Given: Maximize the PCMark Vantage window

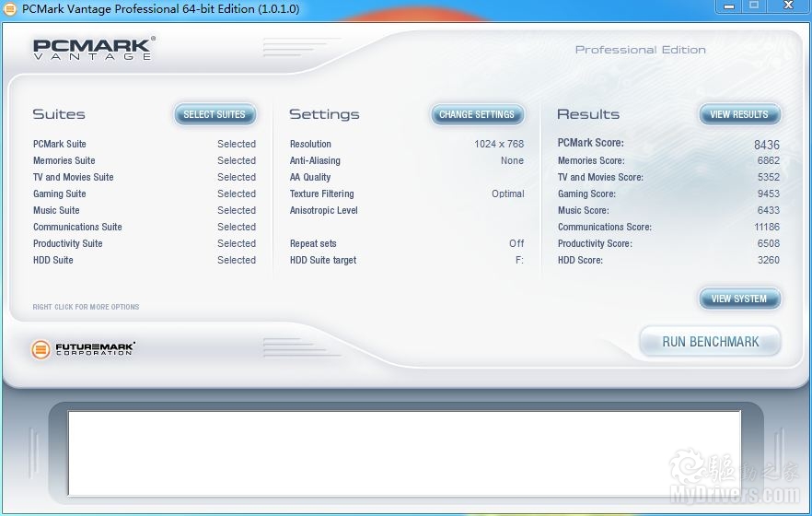Looking at the screenshot, I should click(754, 6).
